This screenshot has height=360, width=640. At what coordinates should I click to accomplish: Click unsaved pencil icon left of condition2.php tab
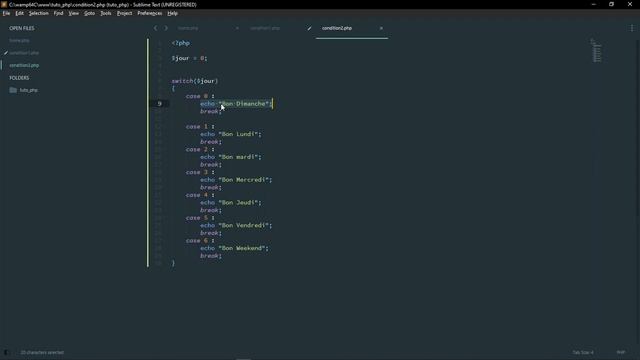pyautogui.click(x=309, y=28)
